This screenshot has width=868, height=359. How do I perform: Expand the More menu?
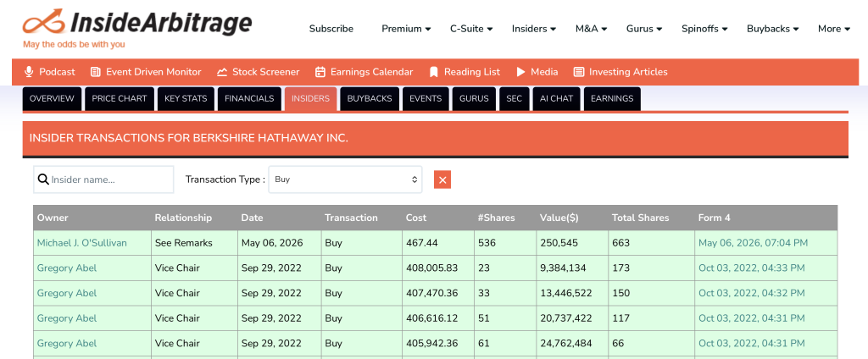click(x=834, y=29)
